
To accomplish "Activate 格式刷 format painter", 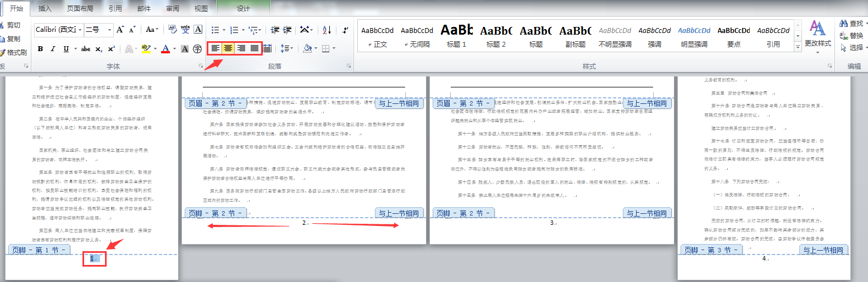I will [x=14, y=52].
